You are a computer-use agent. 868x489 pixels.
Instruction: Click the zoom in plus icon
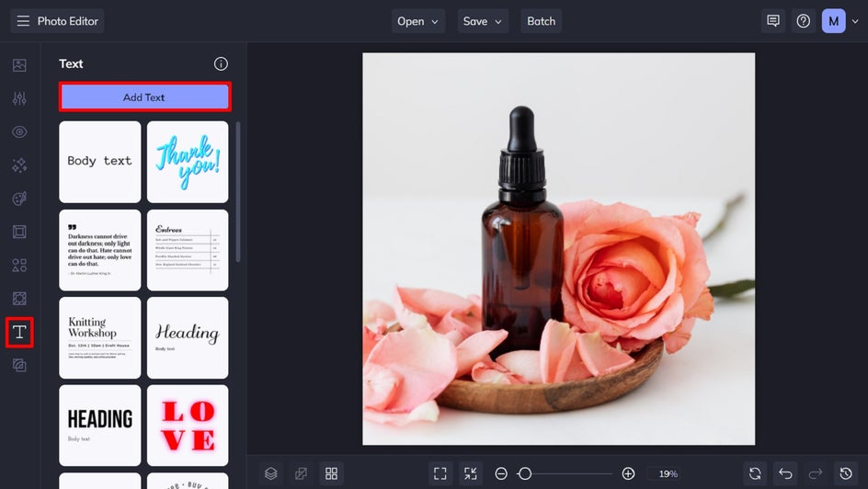(x=628, y=473)
